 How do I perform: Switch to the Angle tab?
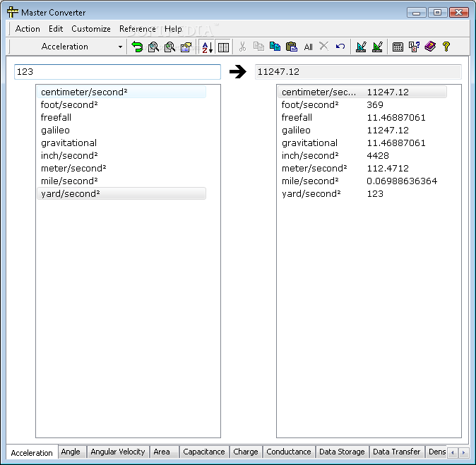click(71, 452)
